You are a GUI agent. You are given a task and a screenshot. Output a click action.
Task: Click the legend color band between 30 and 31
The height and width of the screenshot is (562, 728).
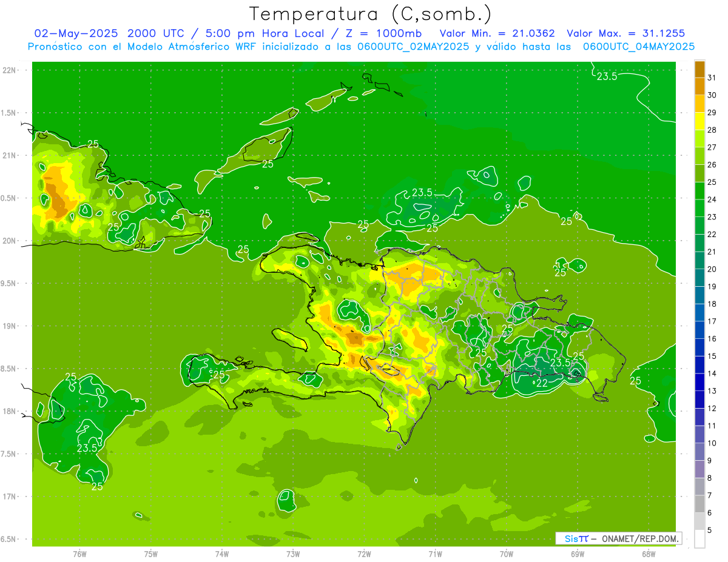point(699,86)
